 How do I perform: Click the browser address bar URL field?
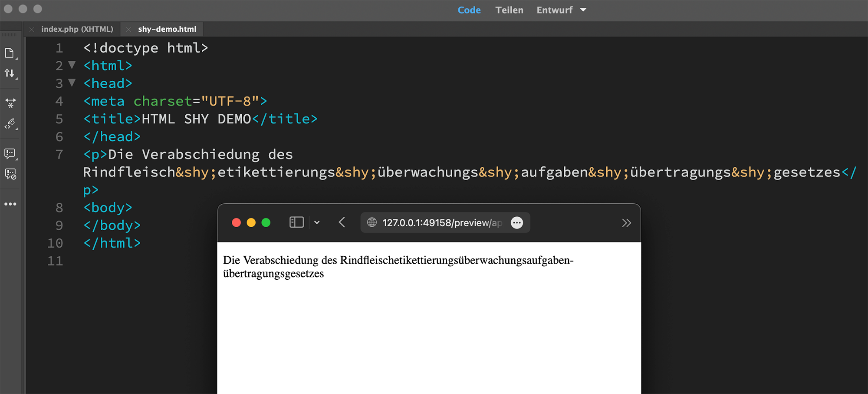[x=445, y=222]
